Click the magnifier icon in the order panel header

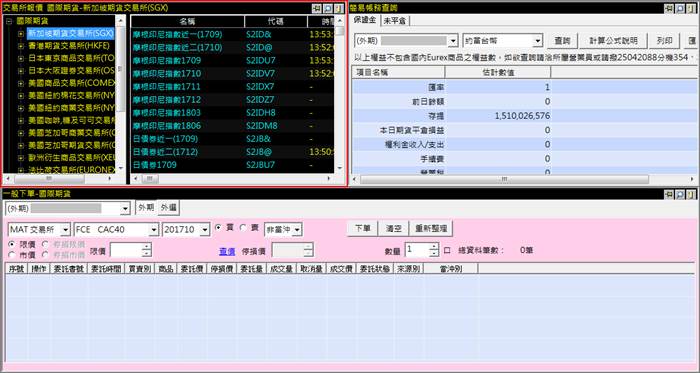point(680,194)
